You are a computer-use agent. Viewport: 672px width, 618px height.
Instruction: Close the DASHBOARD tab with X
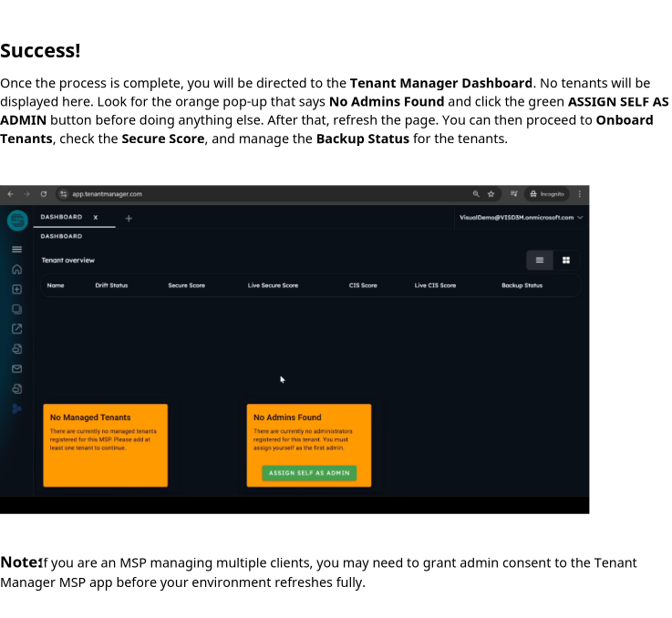coord(96,217)
